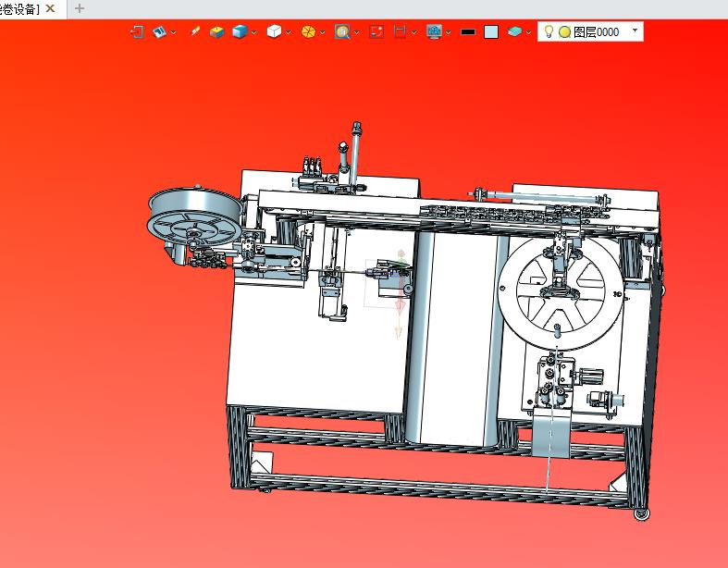The width and height of the screenshot is (728, 568).
Task: Expand the red bracket dropdown arrow
Action: coord(414,32)
